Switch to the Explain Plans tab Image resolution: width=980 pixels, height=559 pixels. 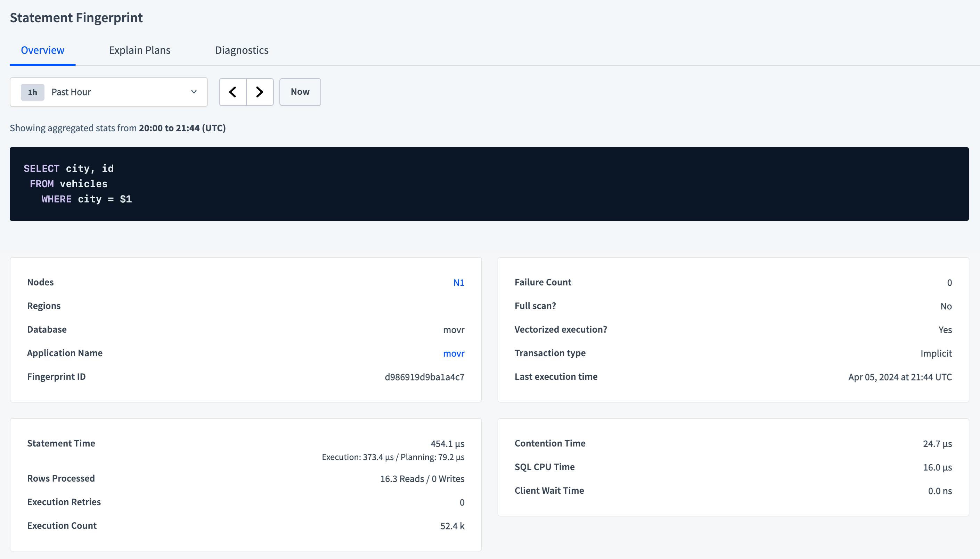point(139,50)
